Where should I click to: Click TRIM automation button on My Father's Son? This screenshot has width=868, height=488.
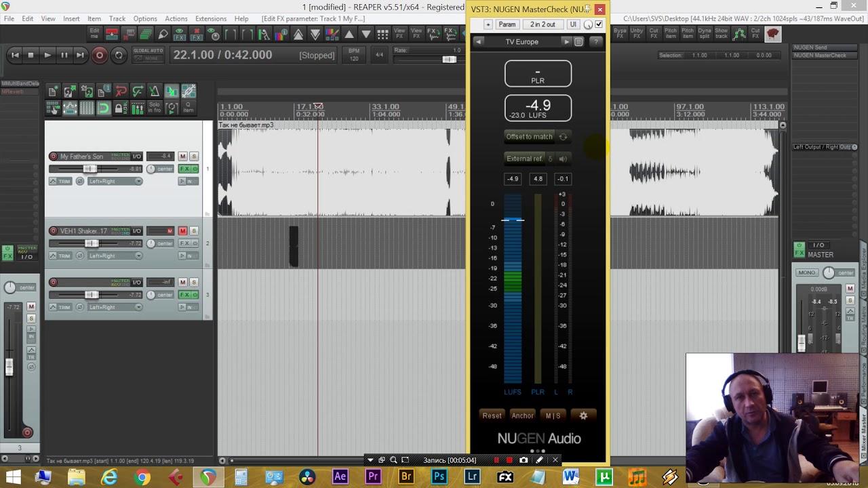pyautogui.click(x=60, y=182)
